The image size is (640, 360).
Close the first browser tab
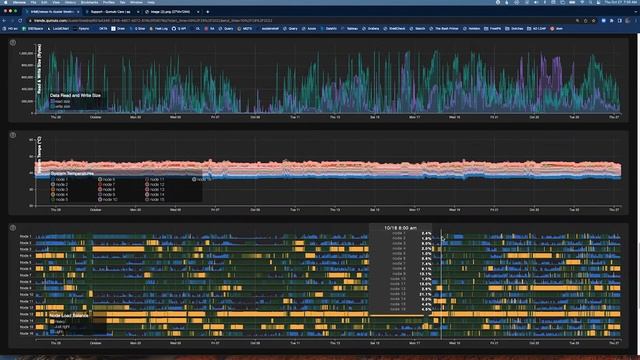[78, 12]
